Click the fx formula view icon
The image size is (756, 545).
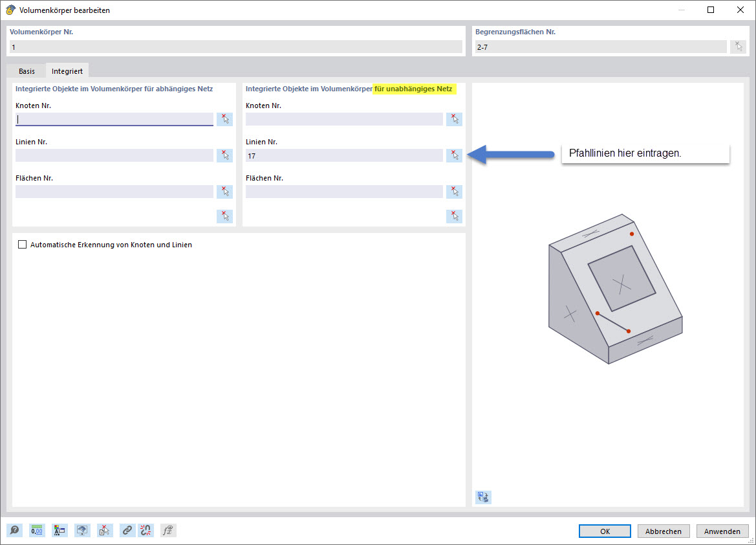(x=168, y=531)
